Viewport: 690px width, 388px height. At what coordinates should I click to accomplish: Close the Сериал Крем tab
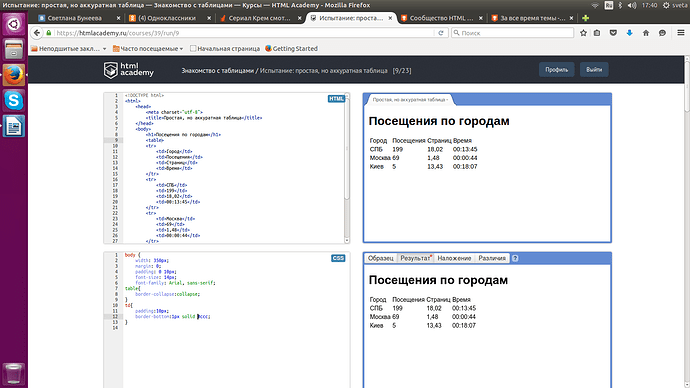300,18
